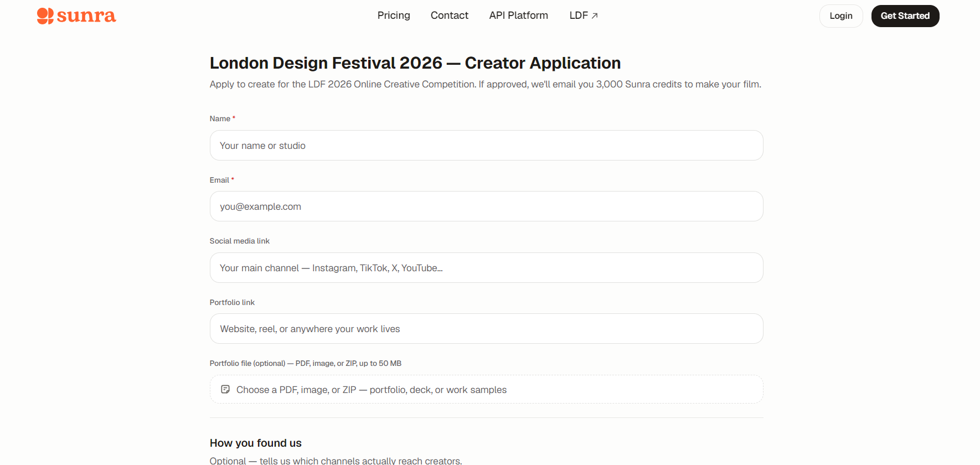Viewport: 980px width, 465px height.
Task: Click the Portfolio link field
Action: coord(486,329)
